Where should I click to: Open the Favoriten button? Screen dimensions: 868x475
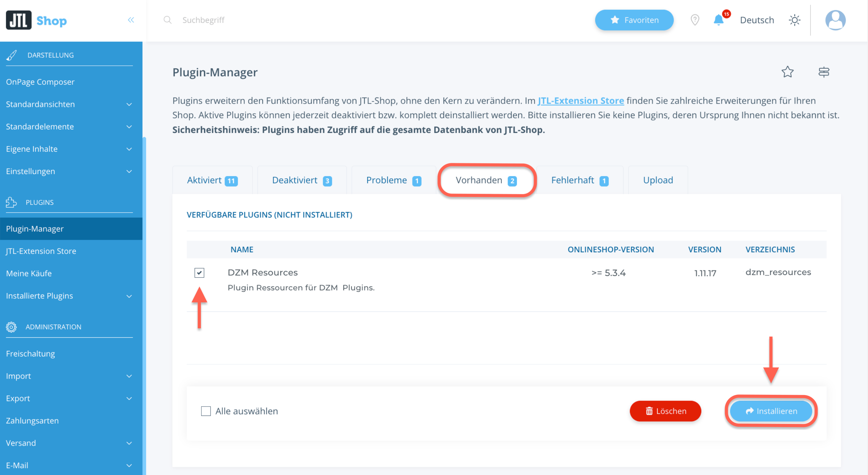coord(634,20)
